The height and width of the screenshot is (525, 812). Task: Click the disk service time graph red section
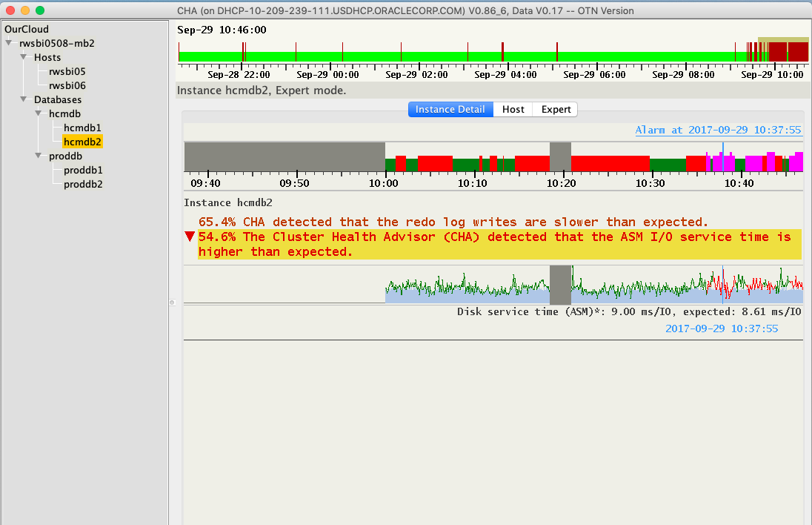click(x=720, y=285)
